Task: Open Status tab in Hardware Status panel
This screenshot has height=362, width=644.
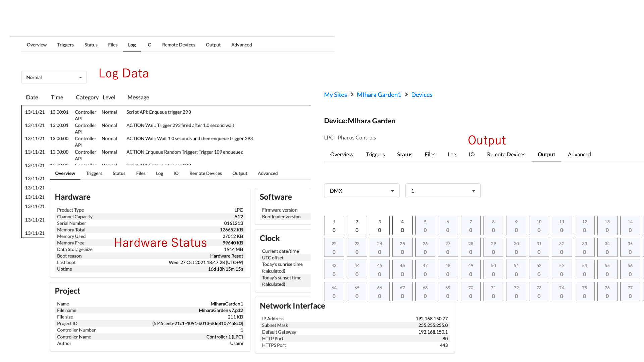Action: click(119, 173)
